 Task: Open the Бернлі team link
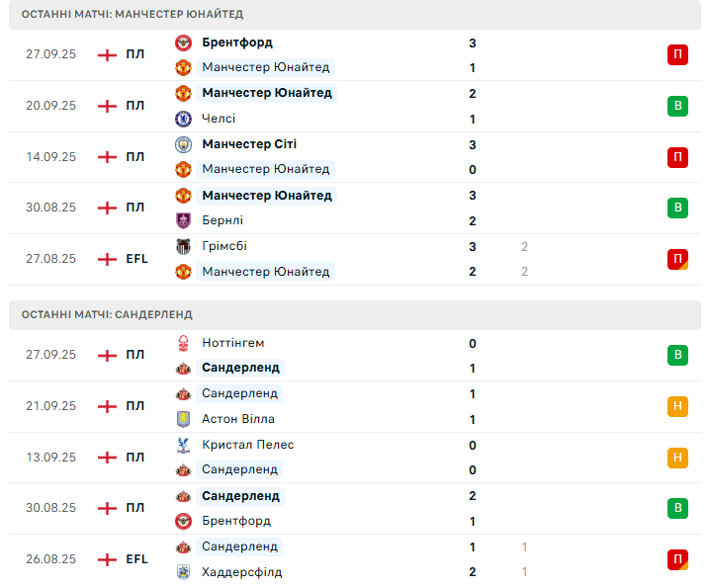tap(222, 220)
